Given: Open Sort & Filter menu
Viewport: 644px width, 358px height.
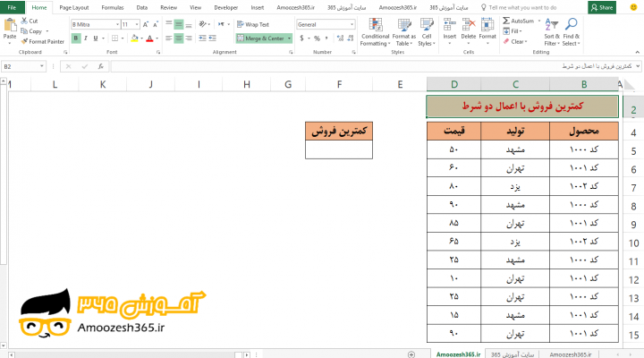Looking at the screenshot, I should (x=552, y=32).
